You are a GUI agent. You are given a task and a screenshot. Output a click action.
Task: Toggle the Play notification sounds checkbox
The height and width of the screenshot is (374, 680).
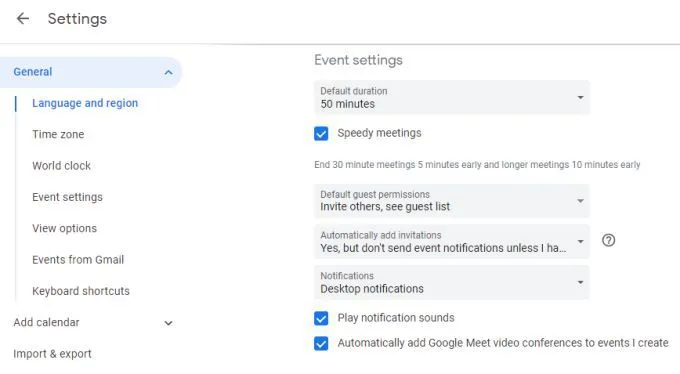pyautogui.click(x=321, y=318)
